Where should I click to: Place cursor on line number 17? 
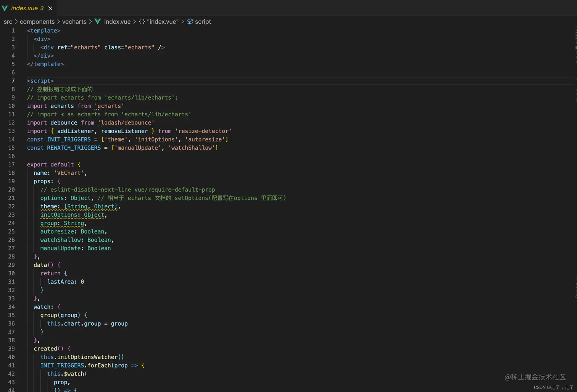(11, 165)
